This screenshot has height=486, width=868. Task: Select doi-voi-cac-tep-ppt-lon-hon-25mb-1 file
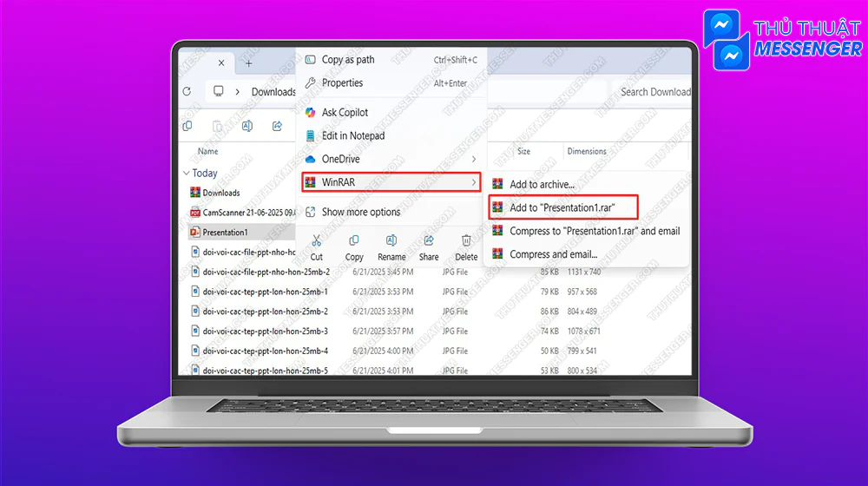coord(265,292)
